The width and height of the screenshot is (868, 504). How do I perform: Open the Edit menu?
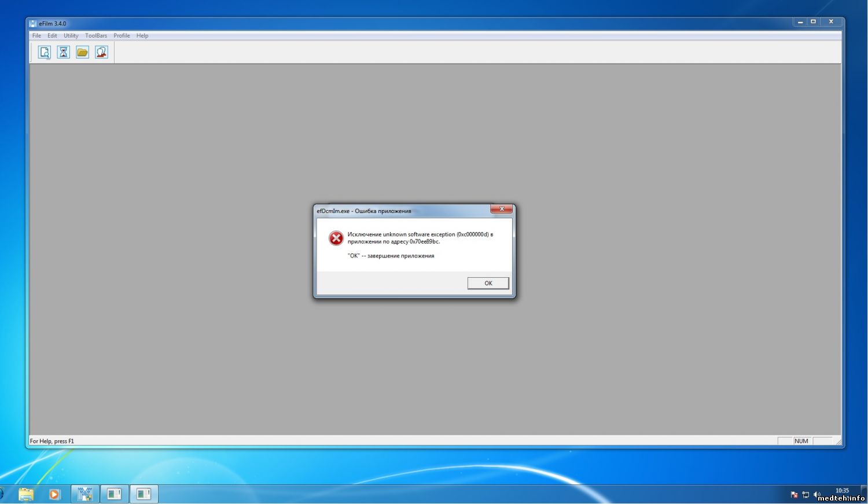point(52,36)
